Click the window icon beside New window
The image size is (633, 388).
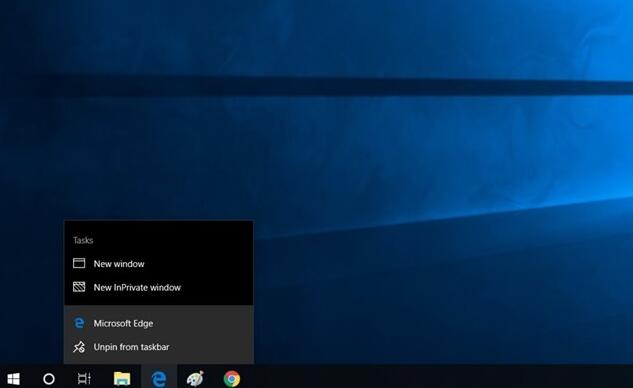coord(79,263)
